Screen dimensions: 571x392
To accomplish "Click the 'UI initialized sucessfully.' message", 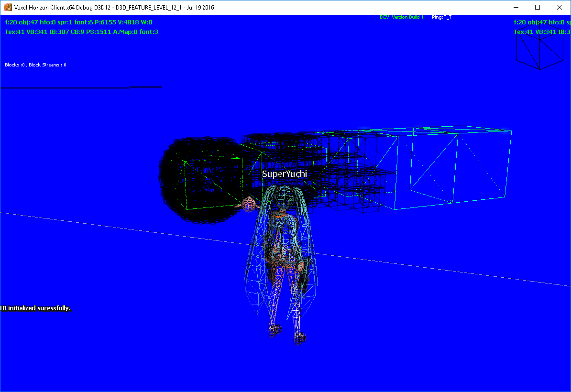I will (36, 308).
